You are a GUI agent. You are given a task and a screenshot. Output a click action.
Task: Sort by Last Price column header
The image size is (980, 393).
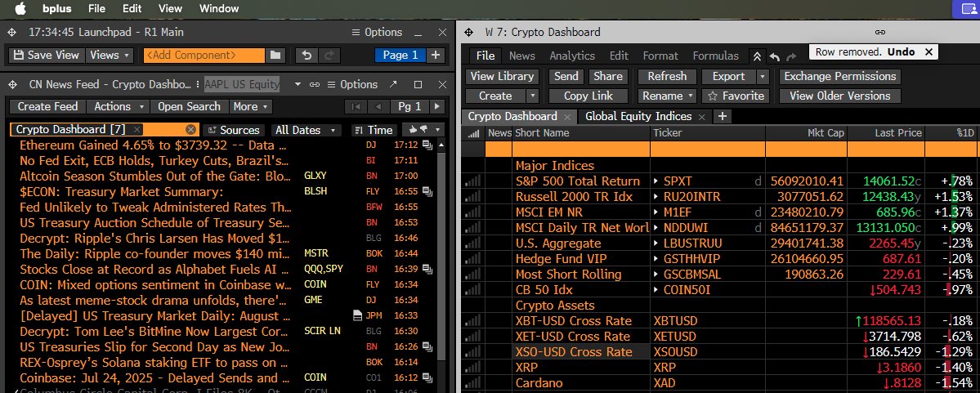coord(897,133)
